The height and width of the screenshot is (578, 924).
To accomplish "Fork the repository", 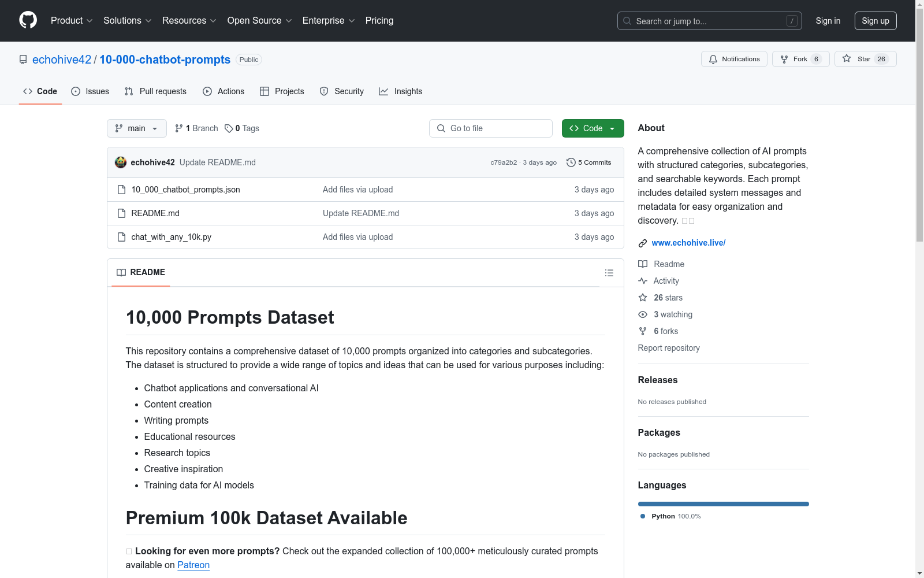I will (800, 59).
